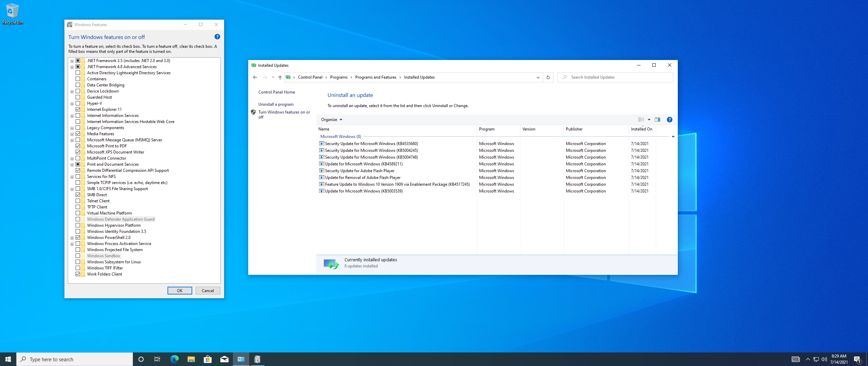This screenshot has width=868, height=366.
Task: Click Cancel in Windows Features dialog
Action: tap(208, 291)
